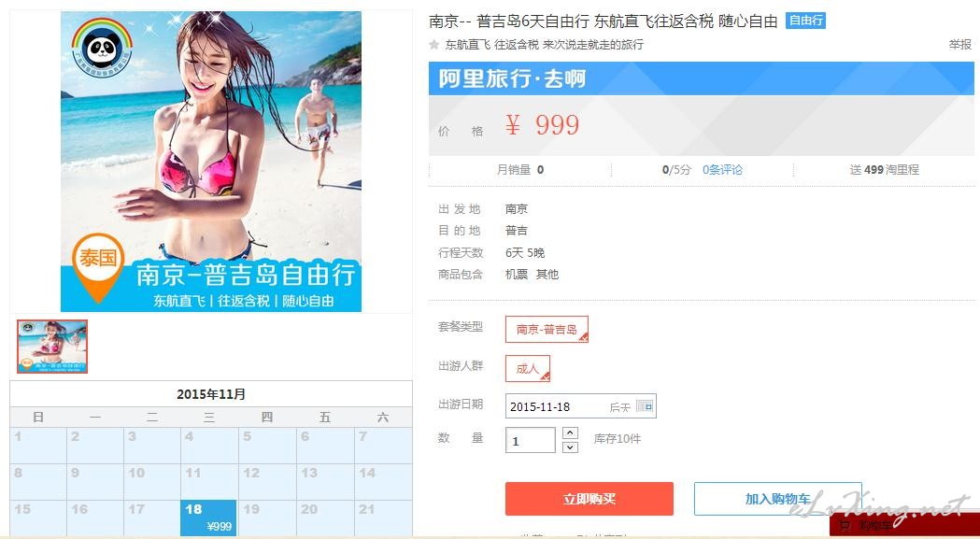Screen dimensions: 980x539
Task: Click the 阿里旅行·去啊 banner
Action: (702, 78)
